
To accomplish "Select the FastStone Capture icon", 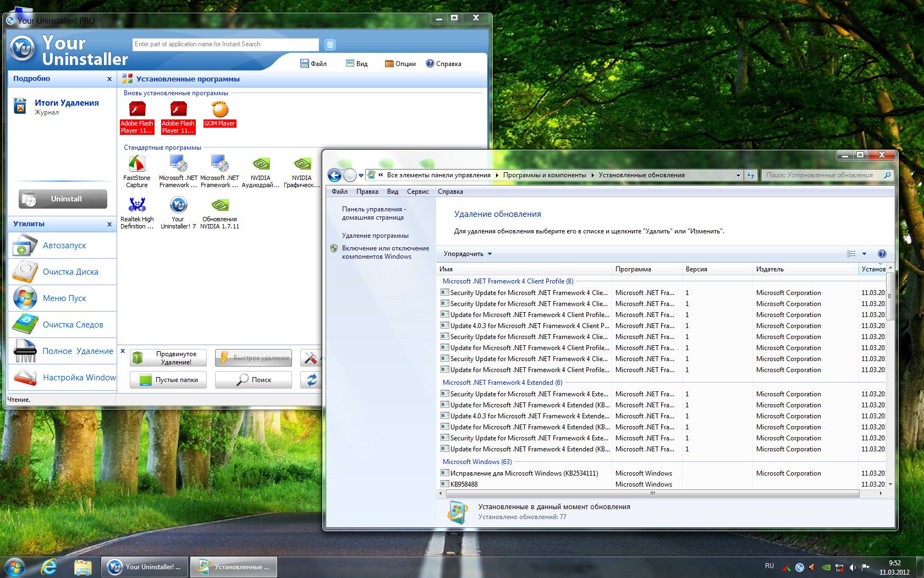I will (x=136, y=164).
